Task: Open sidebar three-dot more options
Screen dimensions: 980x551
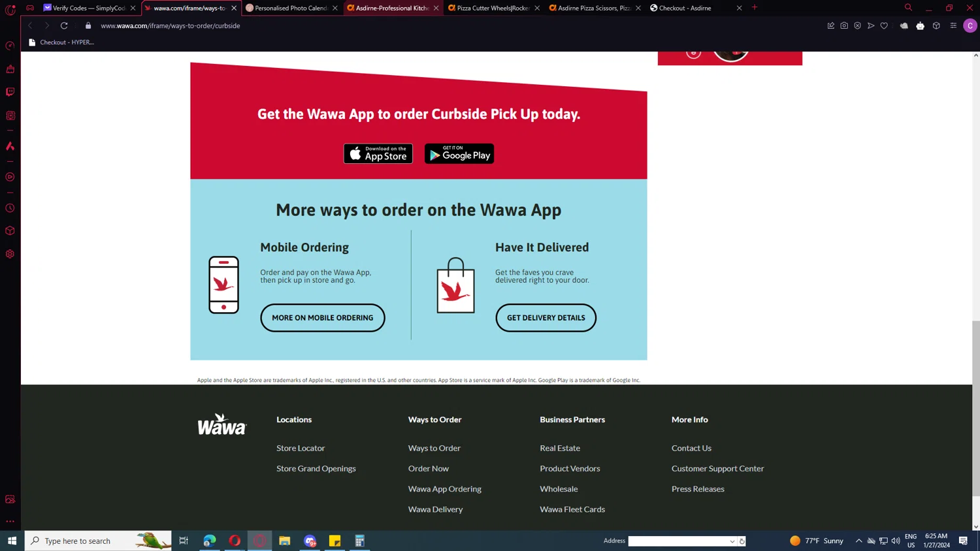Action: [10, 522]
